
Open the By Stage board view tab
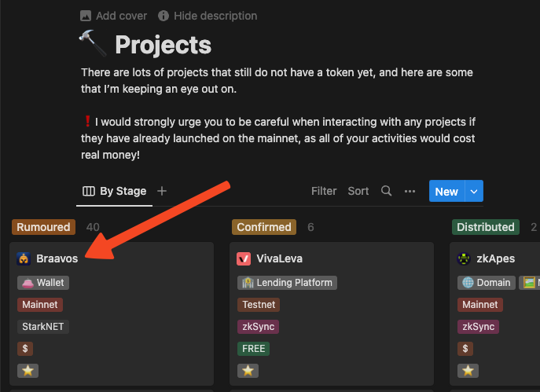pyautogui.click(x=114, y=191)
